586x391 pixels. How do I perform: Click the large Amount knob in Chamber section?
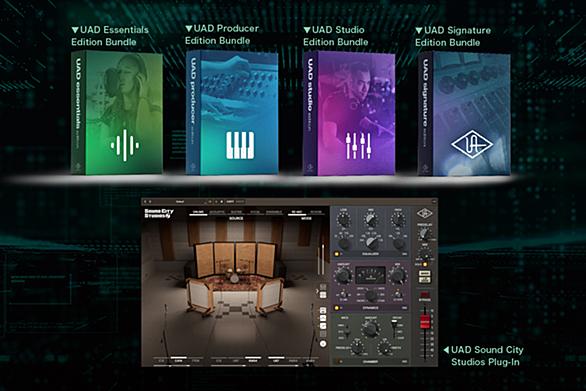[371, 329]
